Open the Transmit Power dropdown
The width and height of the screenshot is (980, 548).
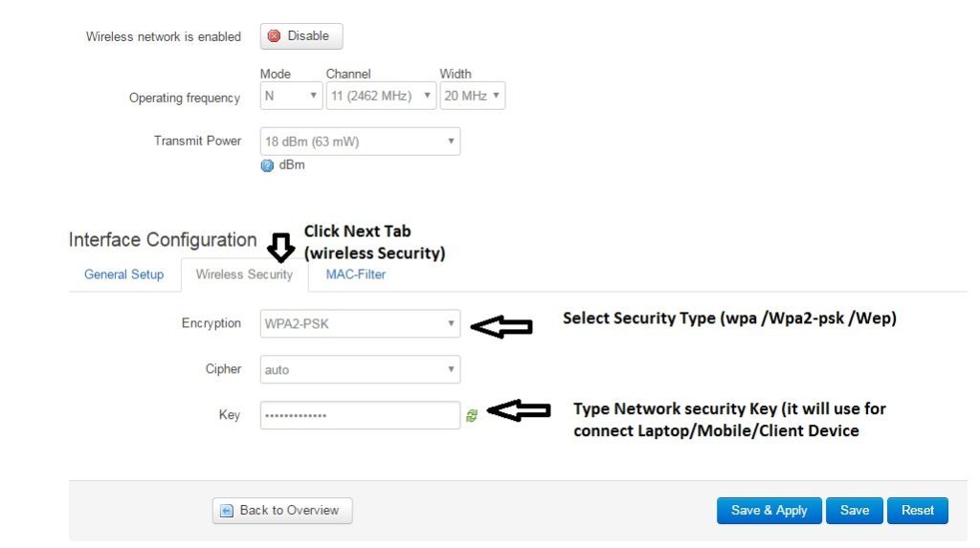pyautogui.click(x=360, y=142)
